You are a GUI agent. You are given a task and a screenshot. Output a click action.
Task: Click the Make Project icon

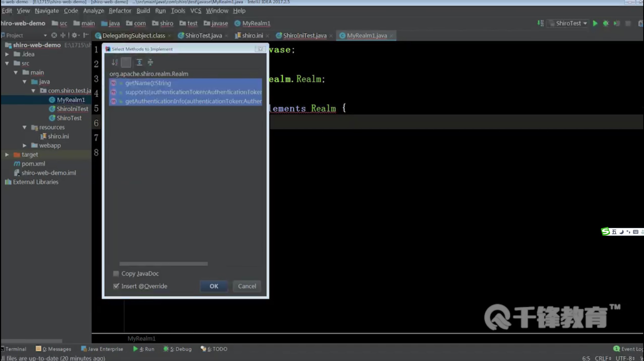pyautogui.click(x=541, y=23)
